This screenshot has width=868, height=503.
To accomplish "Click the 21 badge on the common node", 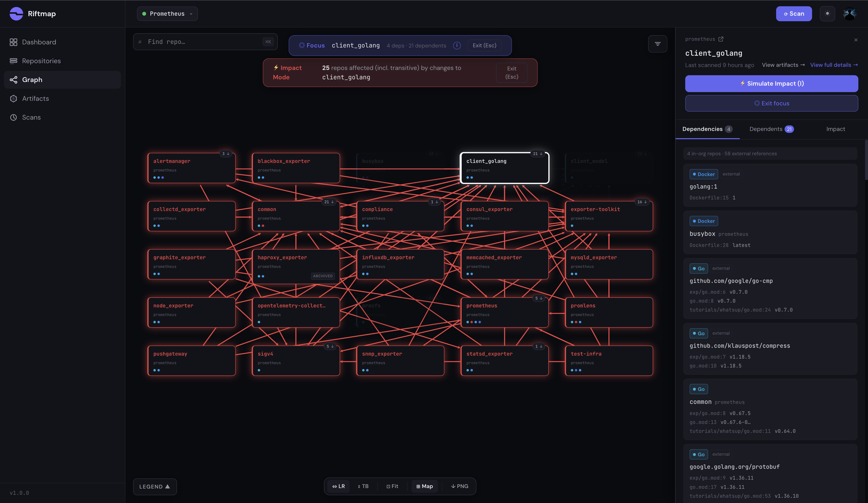I will coord(329,202).
